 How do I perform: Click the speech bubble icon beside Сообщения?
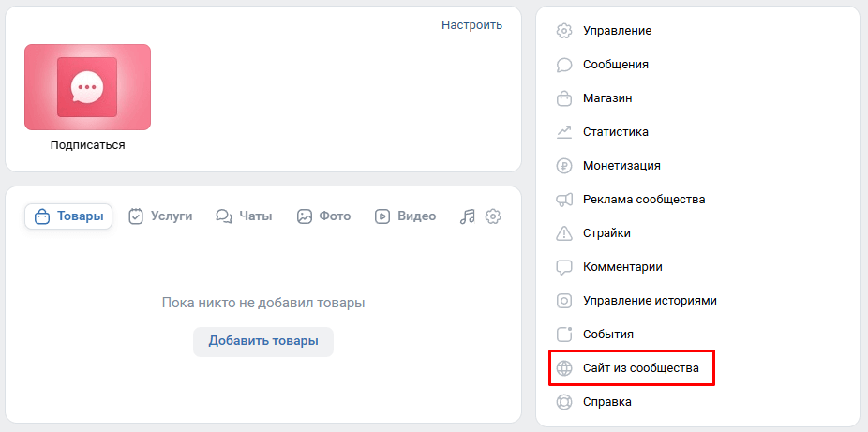[563, 65]
